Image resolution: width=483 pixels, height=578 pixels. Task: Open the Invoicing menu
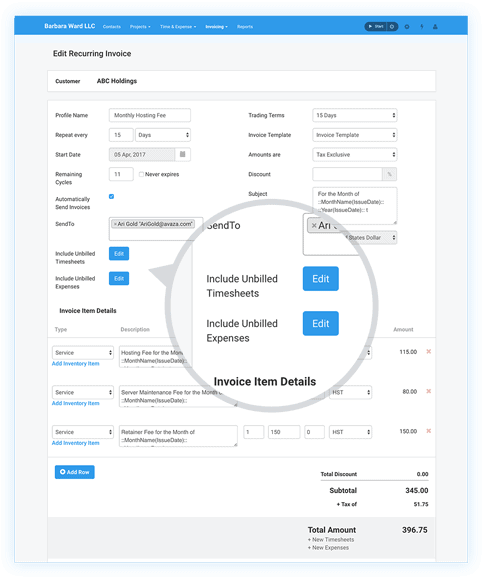pyautogui.click(x=216, y=27)
